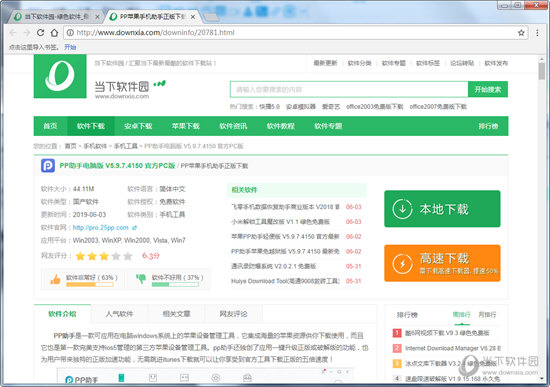Viewport: 550px width, 387px height.
Task: Open 软件资讯 in the nav bar
Action: [x=233, y=126]
